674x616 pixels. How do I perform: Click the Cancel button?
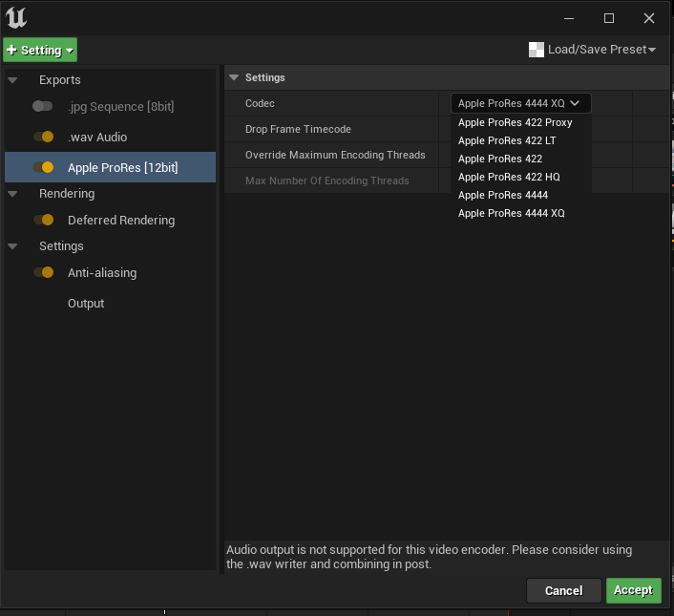(x=563, y=590)
